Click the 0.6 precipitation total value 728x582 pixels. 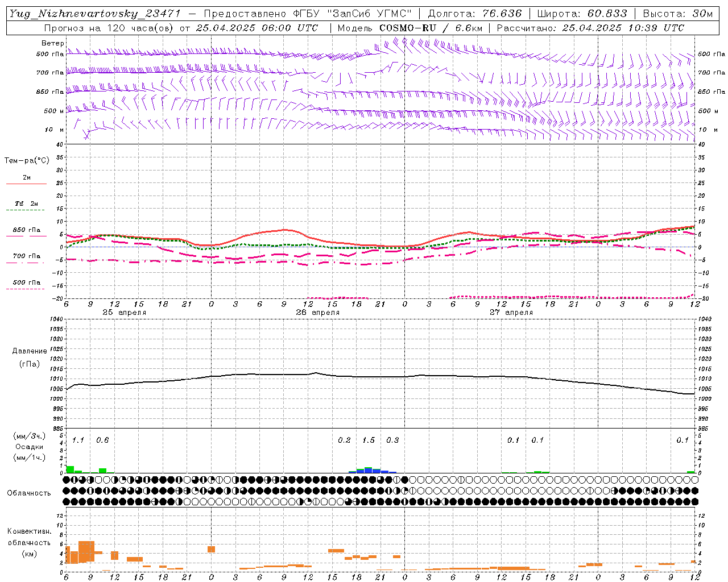point(102,440)
